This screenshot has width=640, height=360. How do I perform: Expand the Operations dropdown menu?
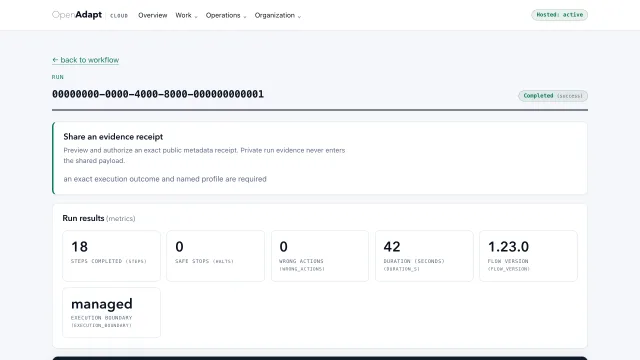pyautogui.click(x=226, y=15)
